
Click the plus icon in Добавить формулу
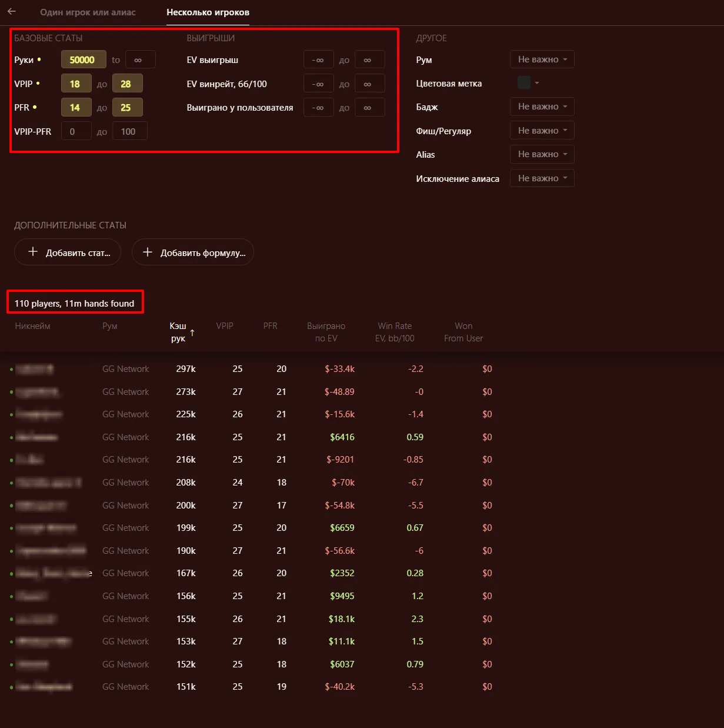tap(148, 252)
